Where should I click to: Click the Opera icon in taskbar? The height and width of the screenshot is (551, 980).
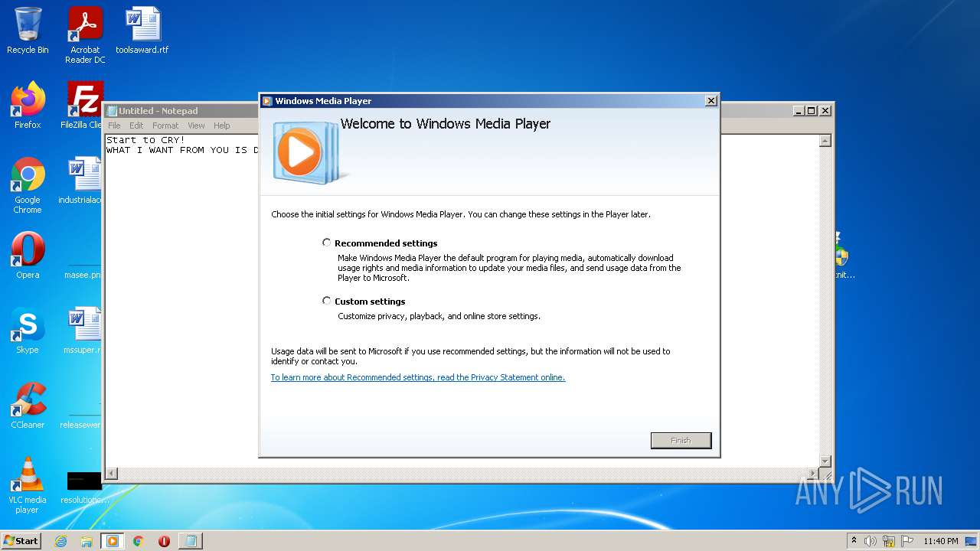tap(164, 541)
